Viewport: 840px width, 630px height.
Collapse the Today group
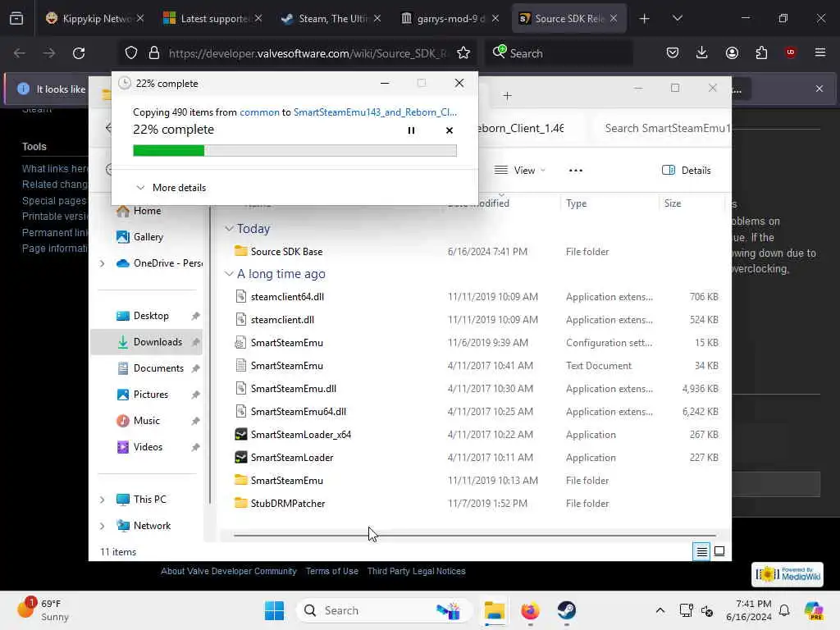click(229, 229)
